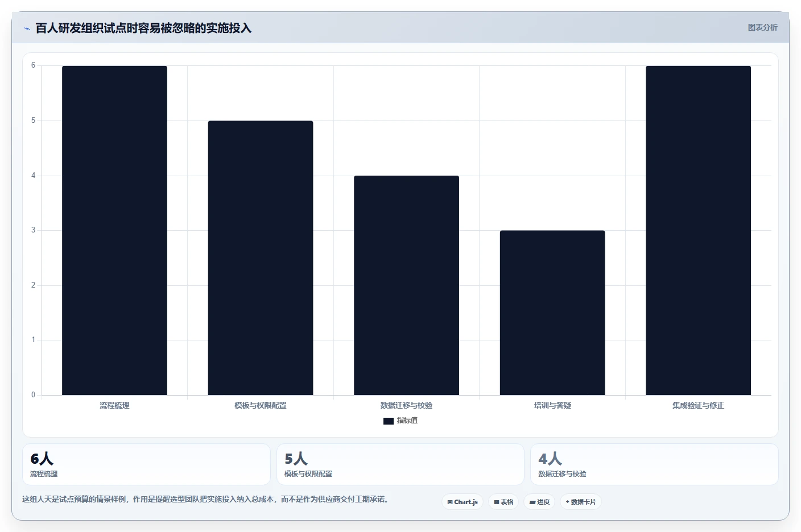Click the footnote text starting with 这组人天是试点预算
The width and height of the screenshot is (801, 532).
click(x=206, y=499)
